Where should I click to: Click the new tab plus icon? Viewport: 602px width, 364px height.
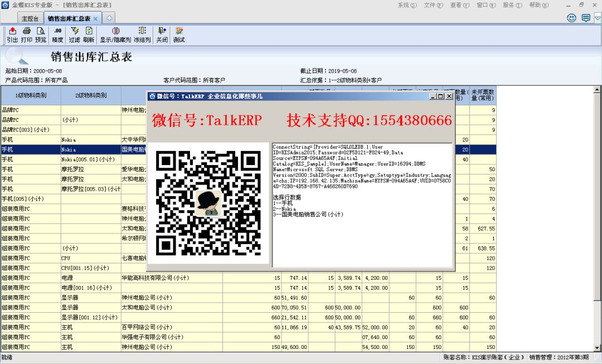pyautogui.click(x=109, y=18)
